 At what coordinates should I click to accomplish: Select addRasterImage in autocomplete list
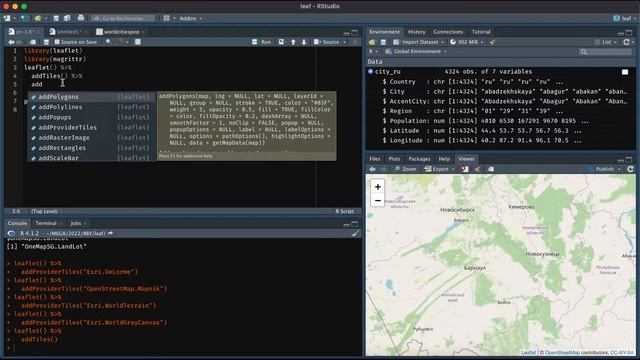(x=91, y=138)
